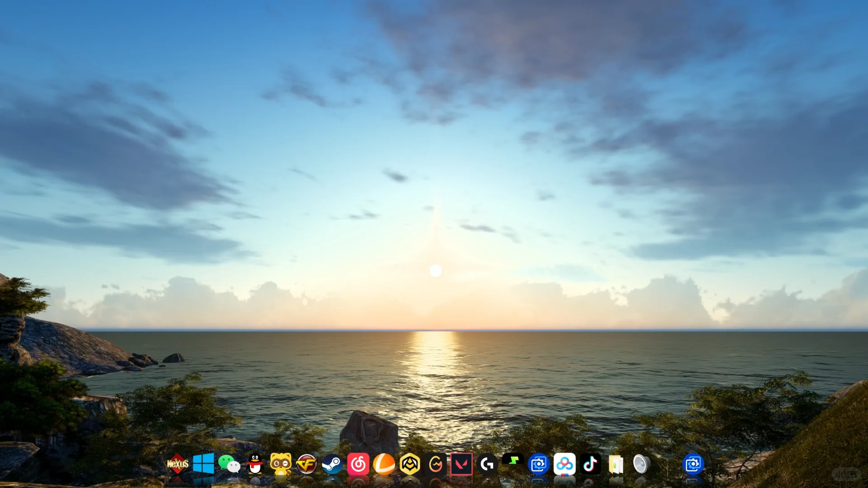Launch WeChat from the dock
Viewport: 868px width, 488px height.
click(229, 464)
